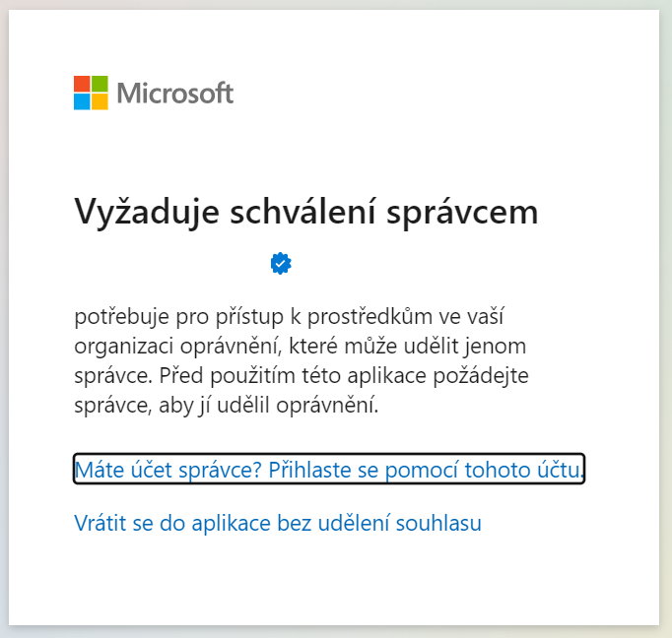Viewport: 672px width, 638px height.
Task: Click the Microsoft four-square logo
Action: click(91, 93)
